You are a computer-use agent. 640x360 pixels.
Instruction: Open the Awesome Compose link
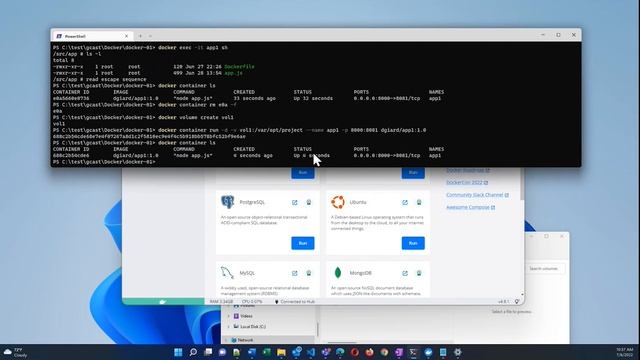click(x=470, y=207)
